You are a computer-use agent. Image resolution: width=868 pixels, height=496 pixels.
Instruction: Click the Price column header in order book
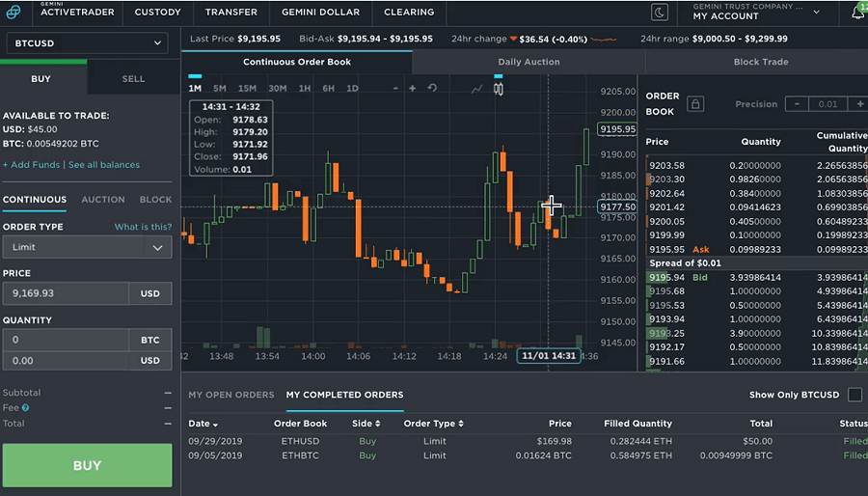pyautogui.click(x=657, y=142)
